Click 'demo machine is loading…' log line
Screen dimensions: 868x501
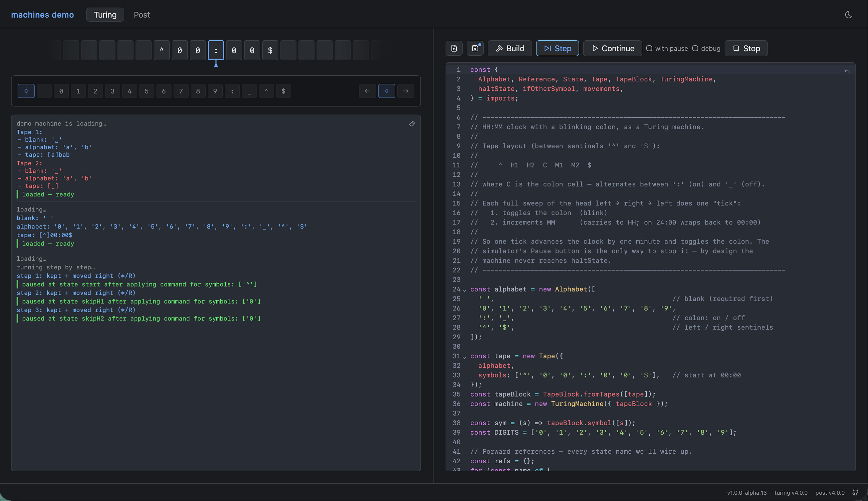click(x=61, y=123)
